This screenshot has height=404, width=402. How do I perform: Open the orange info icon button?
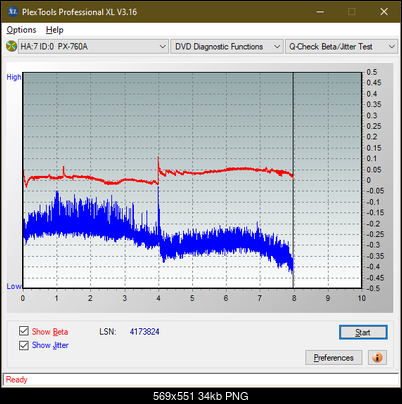[x=377, y=358]
